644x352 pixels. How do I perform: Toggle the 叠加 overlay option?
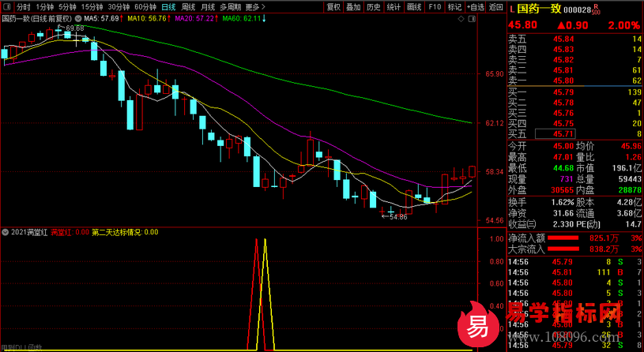(x=354, y=7)
